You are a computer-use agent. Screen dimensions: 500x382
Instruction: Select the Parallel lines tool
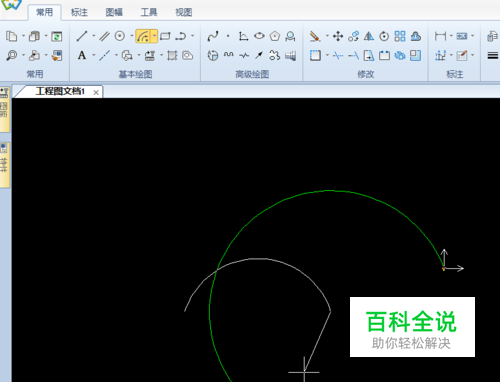pos(104,36)
